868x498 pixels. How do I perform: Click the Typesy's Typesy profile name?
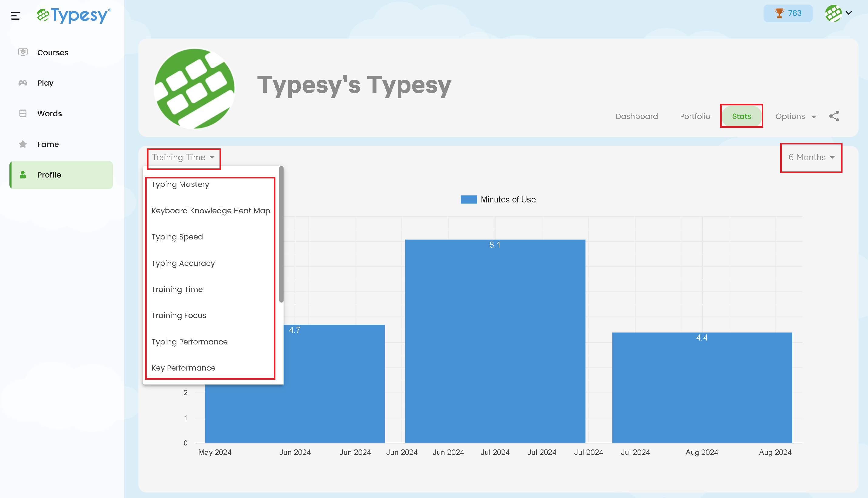point(354,85)
